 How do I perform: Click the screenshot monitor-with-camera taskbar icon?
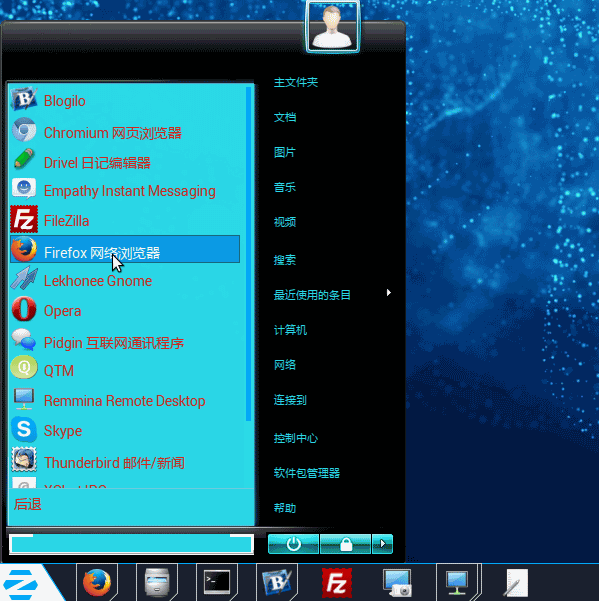pyautogui.click(x=397, y=583)
